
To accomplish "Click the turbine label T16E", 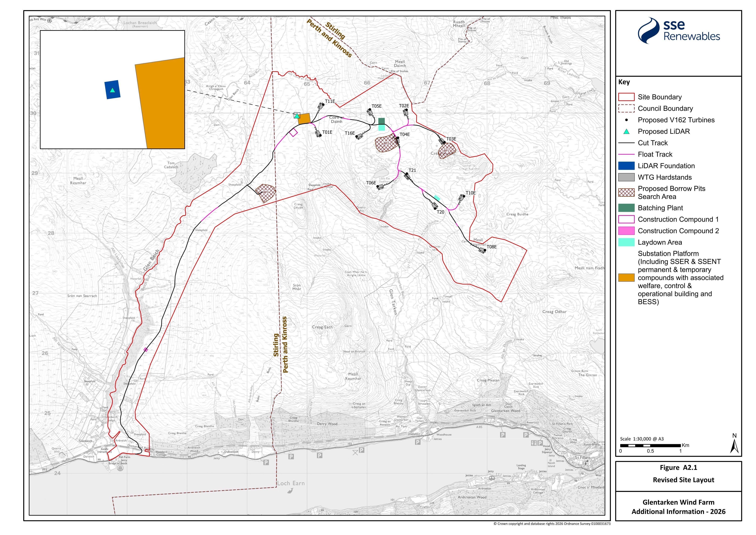I will 350,133.
